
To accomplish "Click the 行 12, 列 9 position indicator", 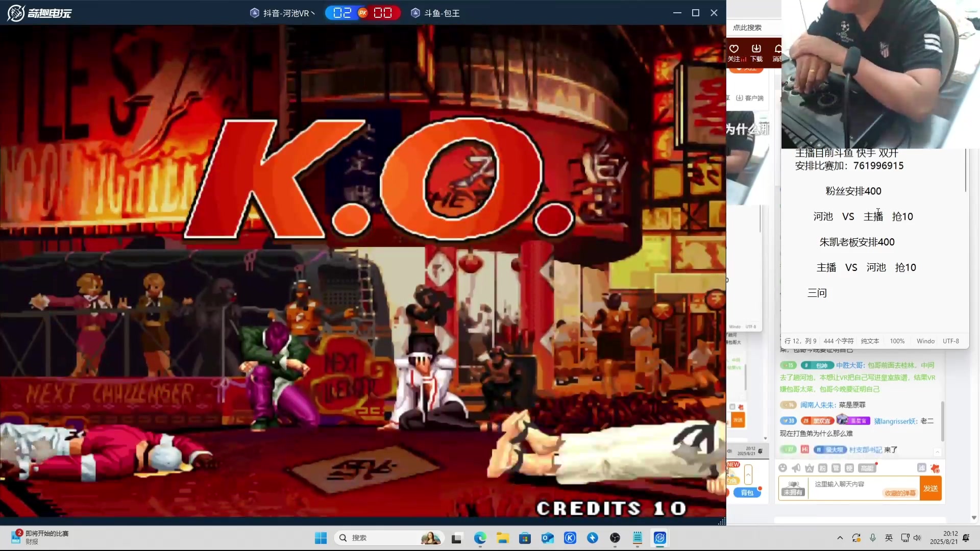I will [x=800, y=341].
